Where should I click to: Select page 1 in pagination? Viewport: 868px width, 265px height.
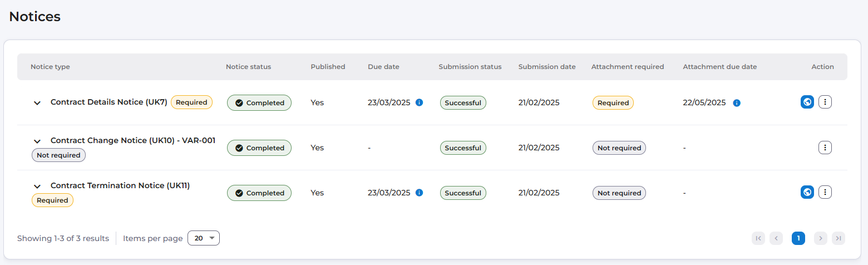tap(798, 238)
